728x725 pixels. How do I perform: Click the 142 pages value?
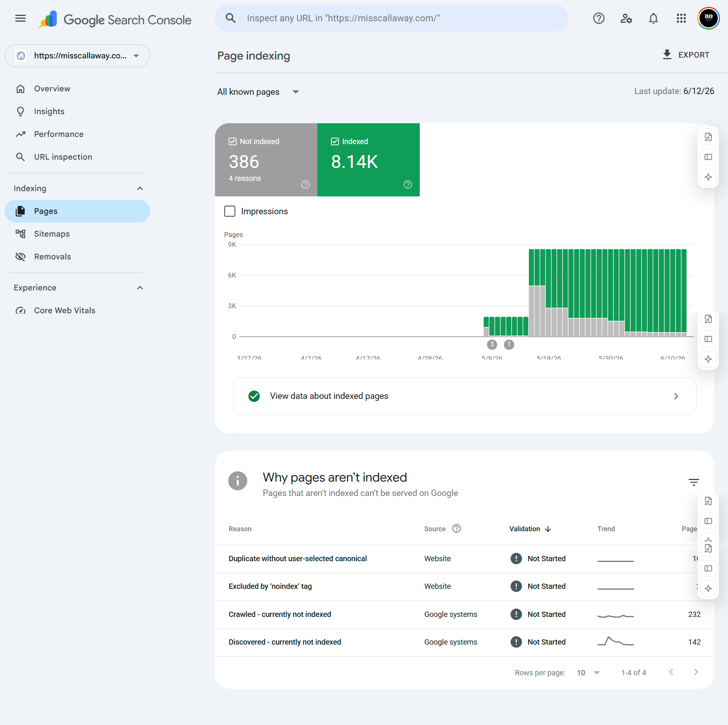(694, 642)
